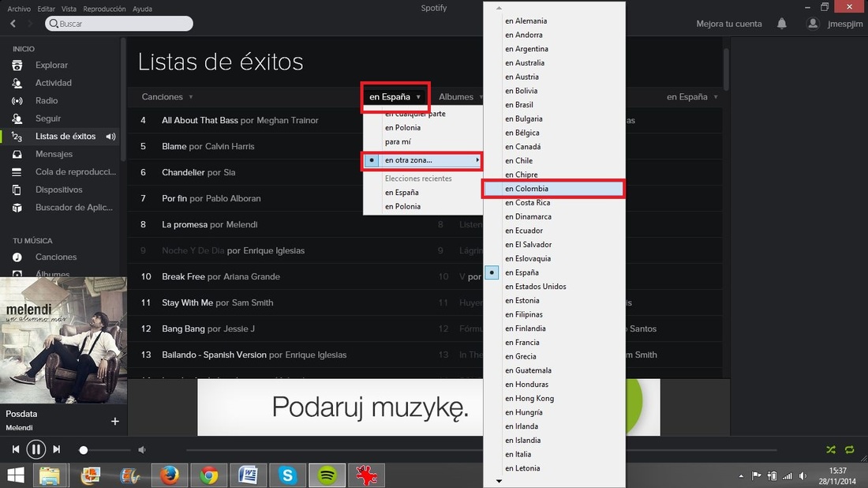
Task: Select 'para mí' in the region menu
Action: tap(398, 142)
